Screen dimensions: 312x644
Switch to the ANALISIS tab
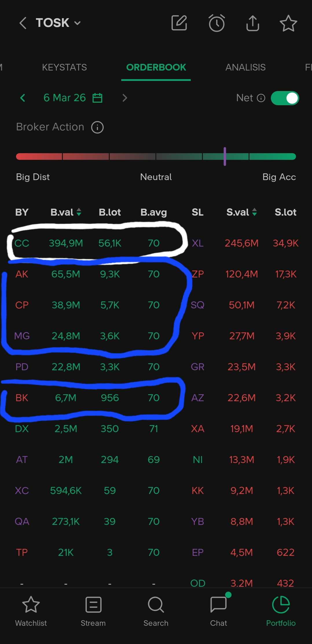pos(245,67)
